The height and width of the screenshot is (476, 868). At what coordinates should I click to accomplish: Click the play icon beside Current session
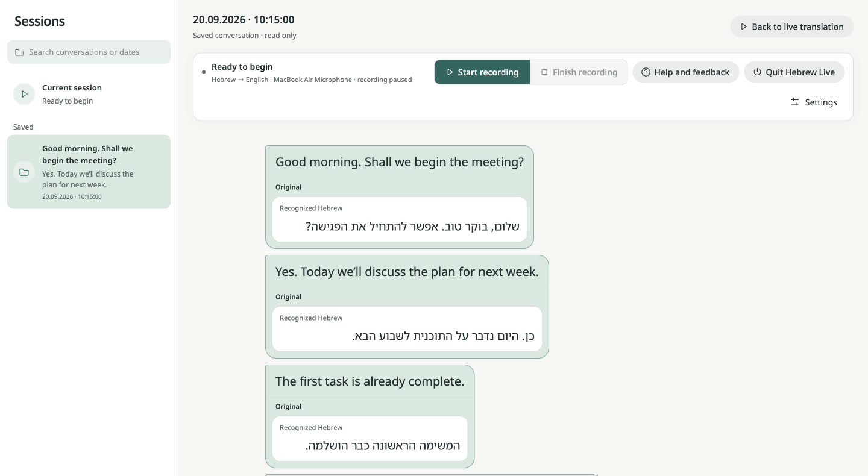click(x=24, y=94)
